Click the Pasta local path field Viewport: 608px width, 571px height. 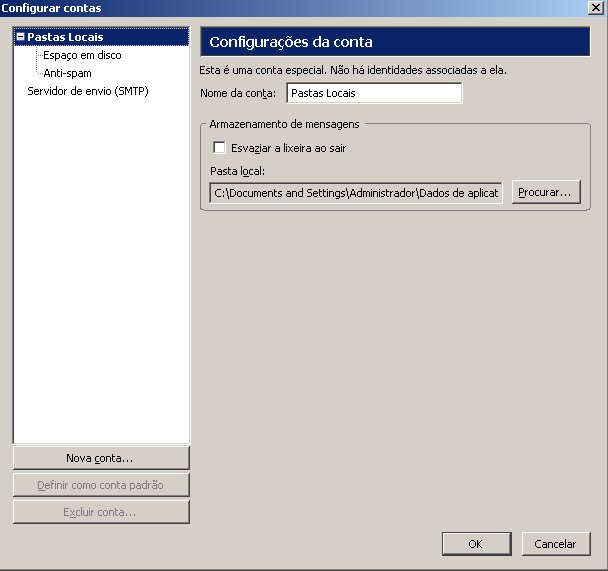[x=355, y=192]
